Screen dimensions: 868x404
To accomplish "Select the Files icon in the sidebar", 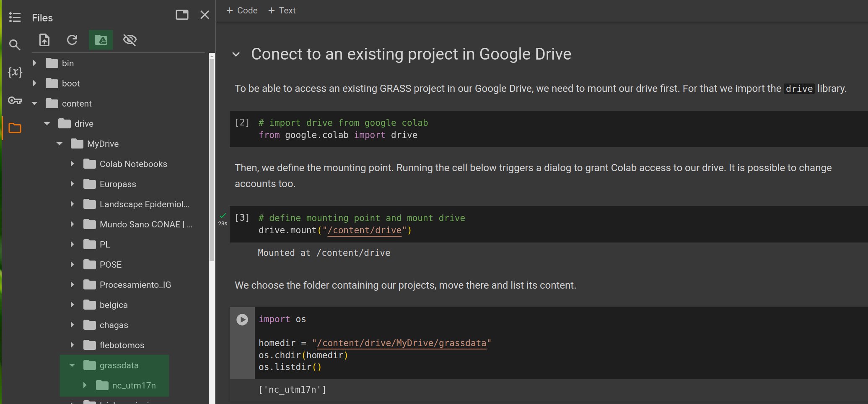I will [15, 128].
